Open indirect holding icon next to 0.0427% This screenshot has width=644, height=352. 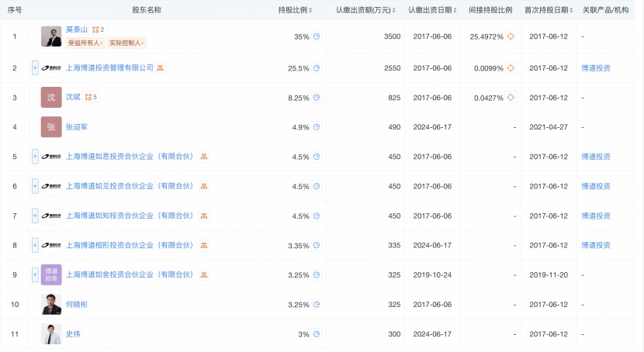click(511, 98)
